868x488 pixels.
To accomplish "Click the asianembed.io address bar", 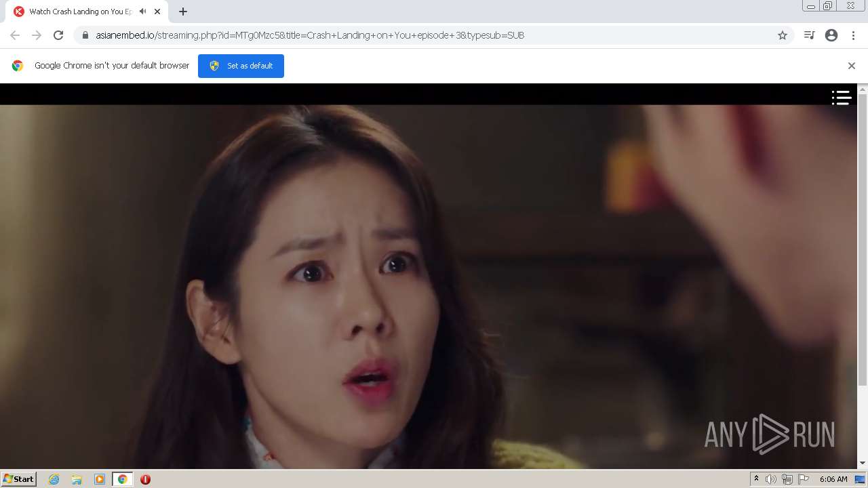I will point(434,35).
